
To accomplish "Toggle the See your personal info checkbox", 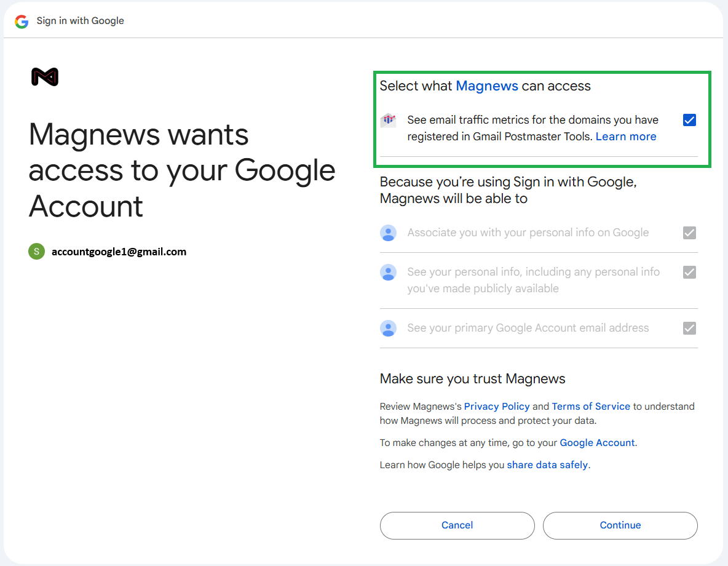I will coord(689,273).
